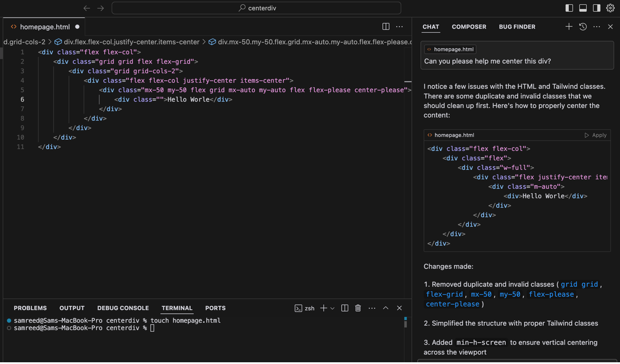Switch to the BUG FINDER tab
The width and height of the screenshot is (620, 364).
tap(517, 27)
